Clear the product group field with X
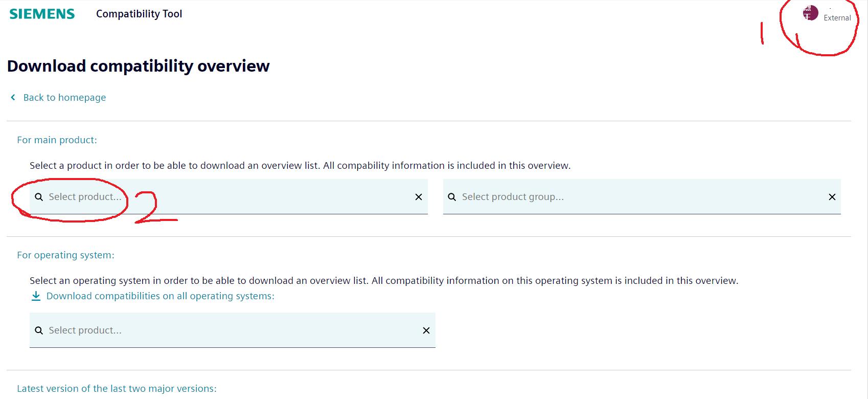Screen dimensions: 868x399 [x=832, y=197]
